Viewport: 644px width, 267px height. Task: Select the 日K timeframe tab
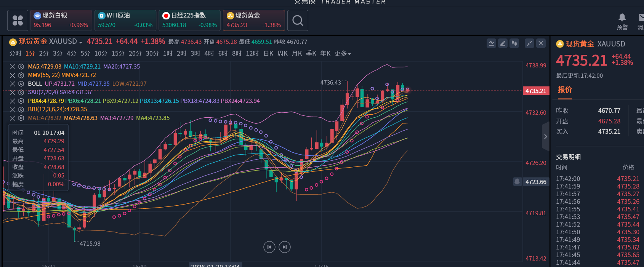tap(268, 54)
